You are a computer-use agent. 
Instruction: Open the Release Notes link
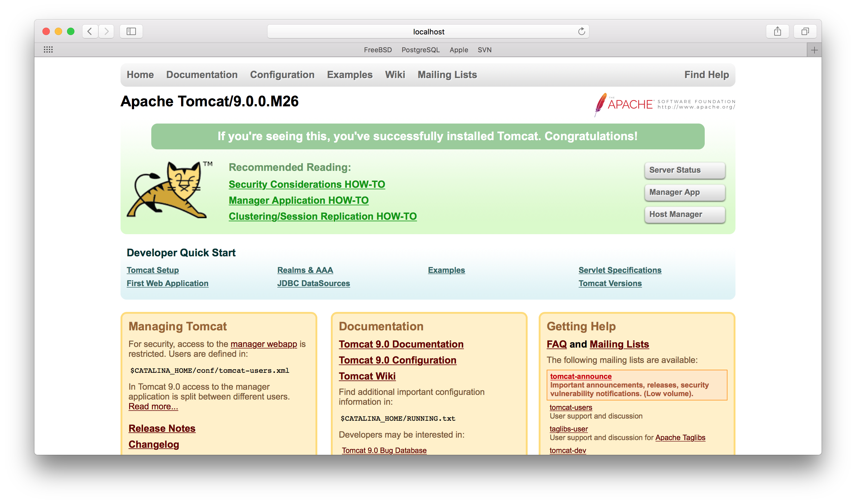click(162, 429)
